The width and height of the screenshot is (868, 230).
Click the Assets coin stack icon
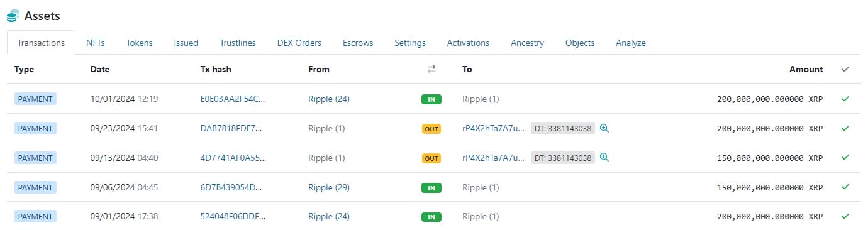(13, 16)
